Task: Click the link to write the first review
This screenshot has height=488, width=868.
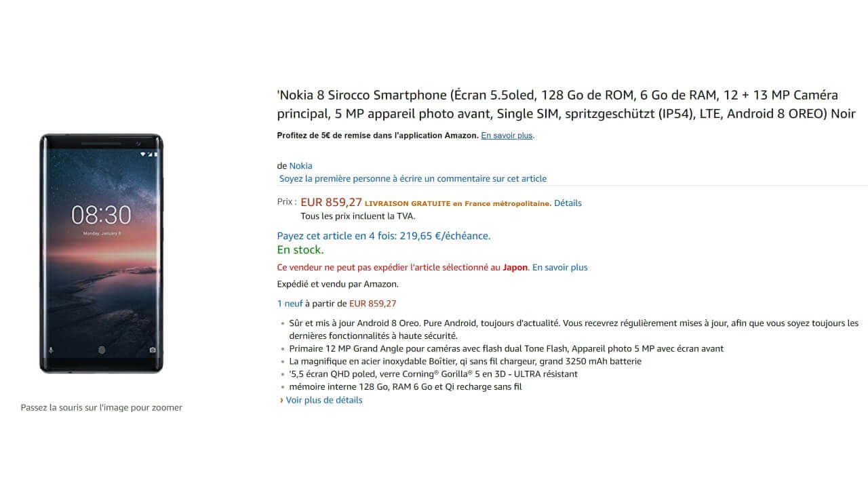Action: point(412,179)
